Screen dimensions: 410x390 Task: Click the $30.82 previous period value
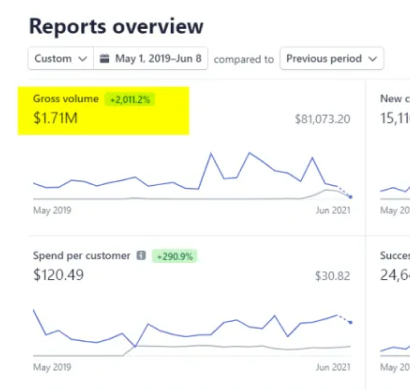pos(332,276)
